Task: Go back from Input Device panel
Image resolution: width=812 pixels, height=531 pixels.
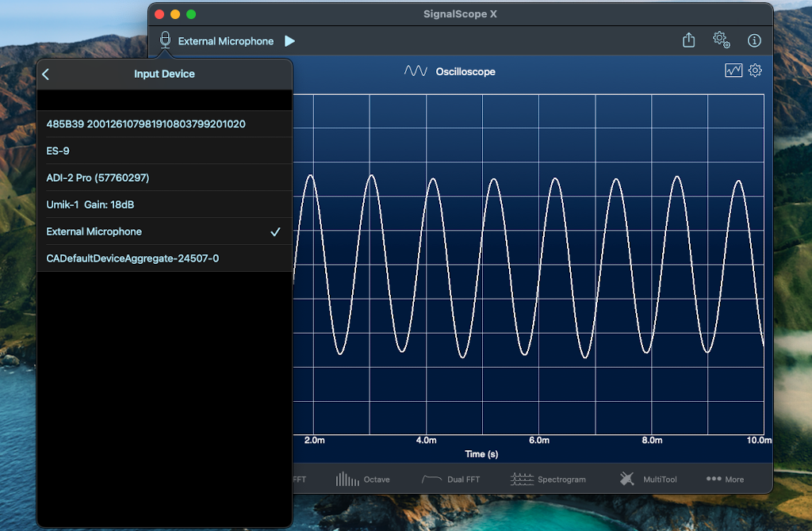Action: (x=45, y=74)
